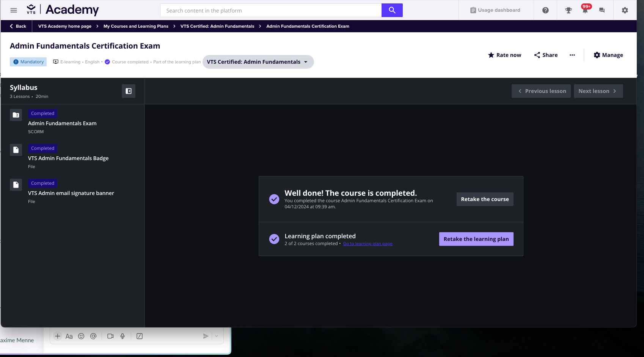
Task: Open the trophy gamification icon
Action: tap(568, 10)
